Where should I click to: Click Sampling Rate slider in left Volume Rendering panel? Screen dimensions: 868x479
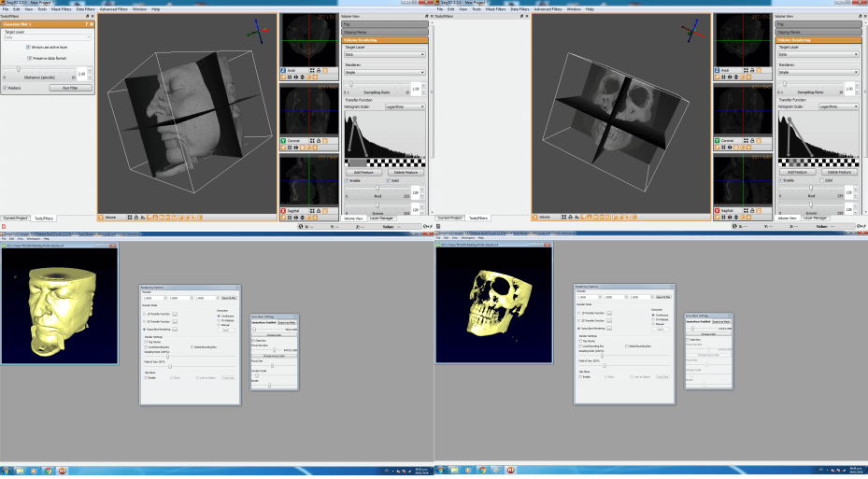[377, 84]
